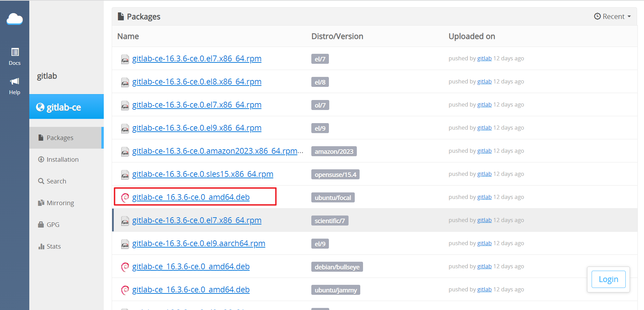644x310 pixels.
Task: Click the Distro/Version column header
Action: tap(337, 36)
